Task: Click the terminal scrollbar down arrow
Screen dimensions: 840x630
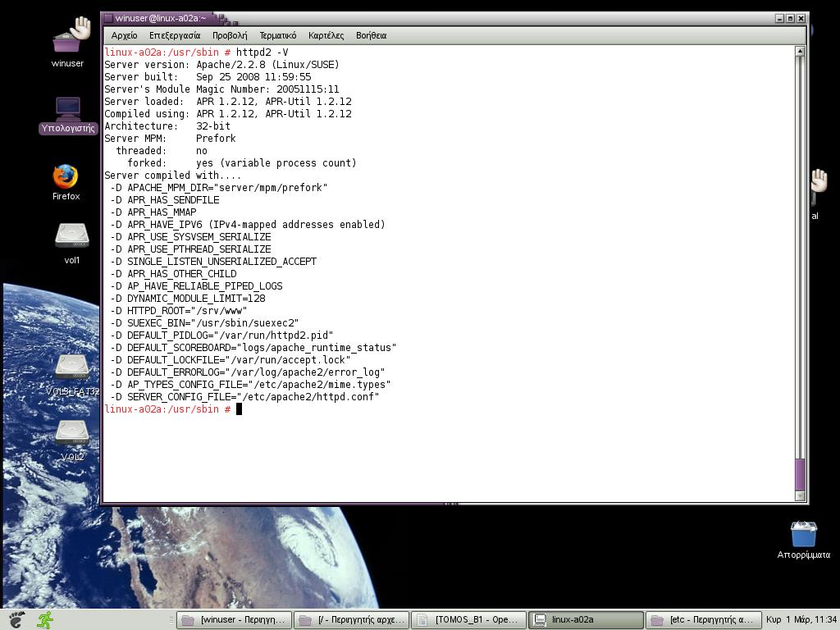Action: [x=800, y=496]
